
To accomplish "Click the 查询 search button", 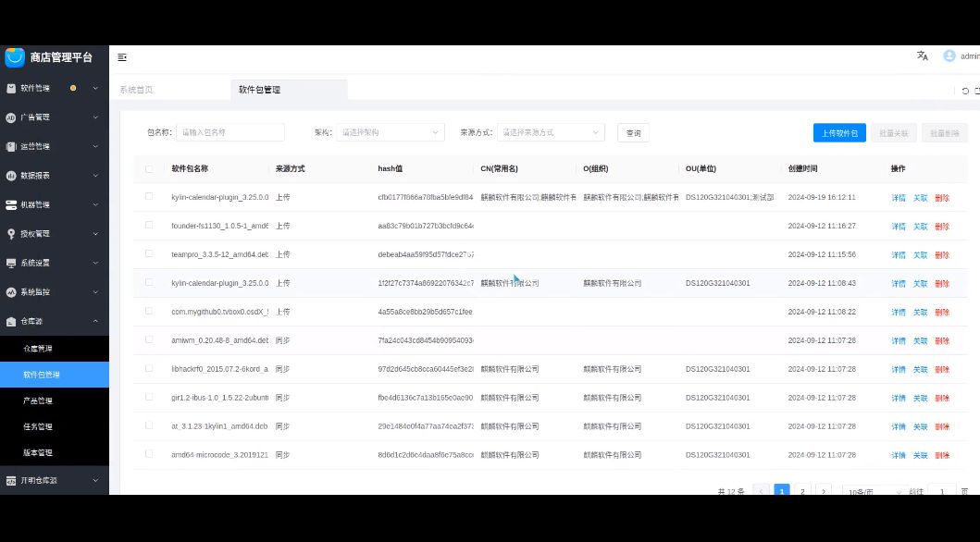I will [633, 133].
